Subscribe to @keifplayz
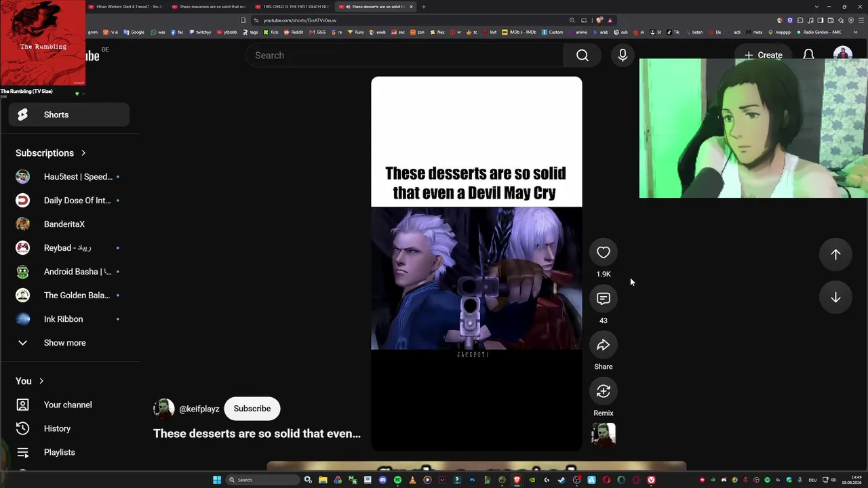 [252, 409]
